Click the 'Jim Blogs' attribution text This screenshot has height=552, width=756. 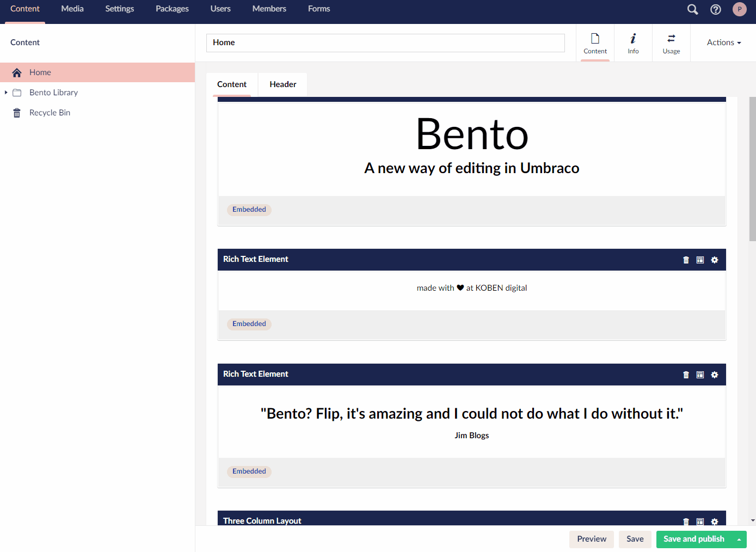[472, 436]
